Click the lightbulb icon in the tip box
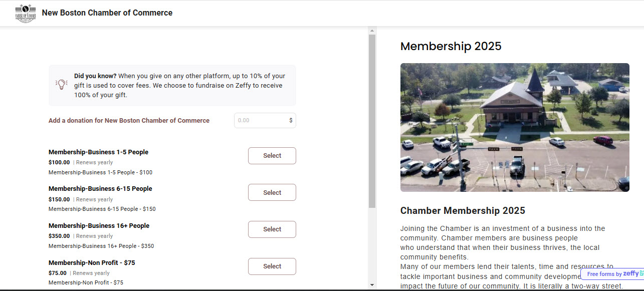This screenshot has height=291, width=644. tap(61, 83)
